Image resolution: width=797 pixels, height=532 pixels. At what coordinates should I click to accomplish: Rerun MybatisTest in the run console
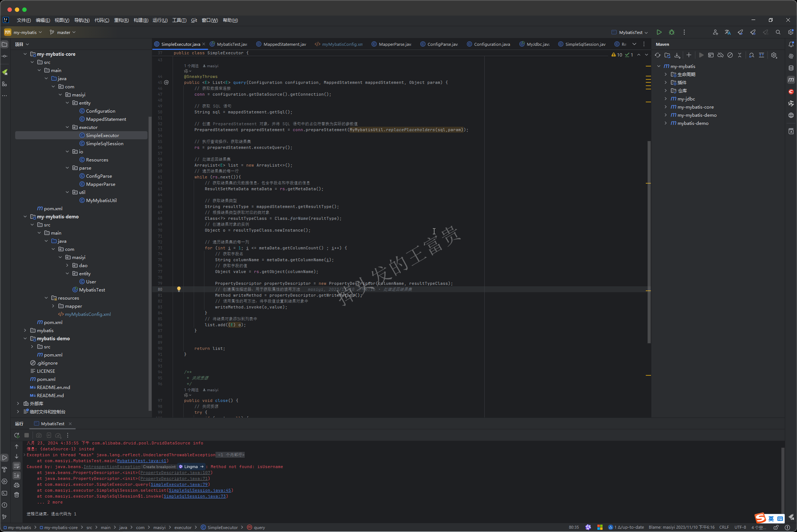pyautogui.click(x=17, y=435)
